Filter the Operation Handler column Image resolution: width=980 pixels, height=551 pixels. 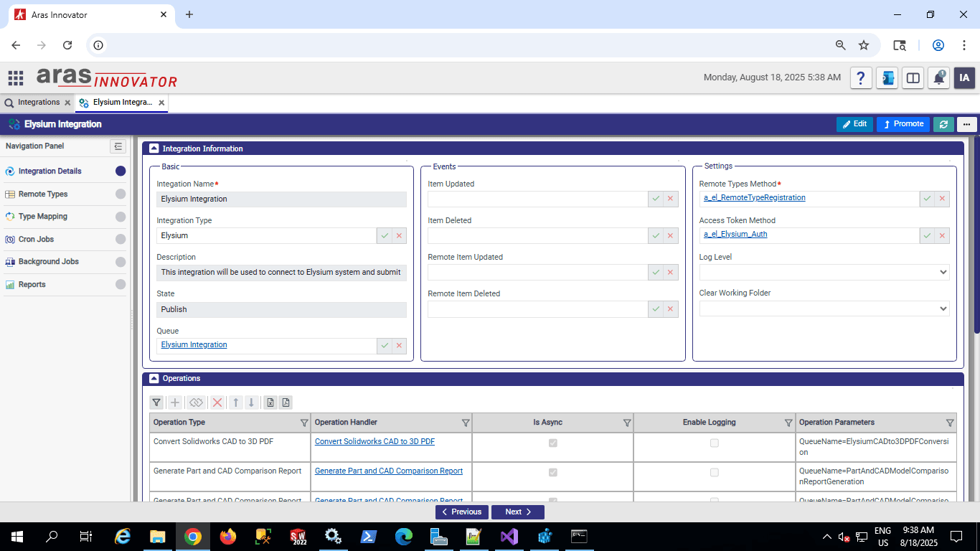466,423
